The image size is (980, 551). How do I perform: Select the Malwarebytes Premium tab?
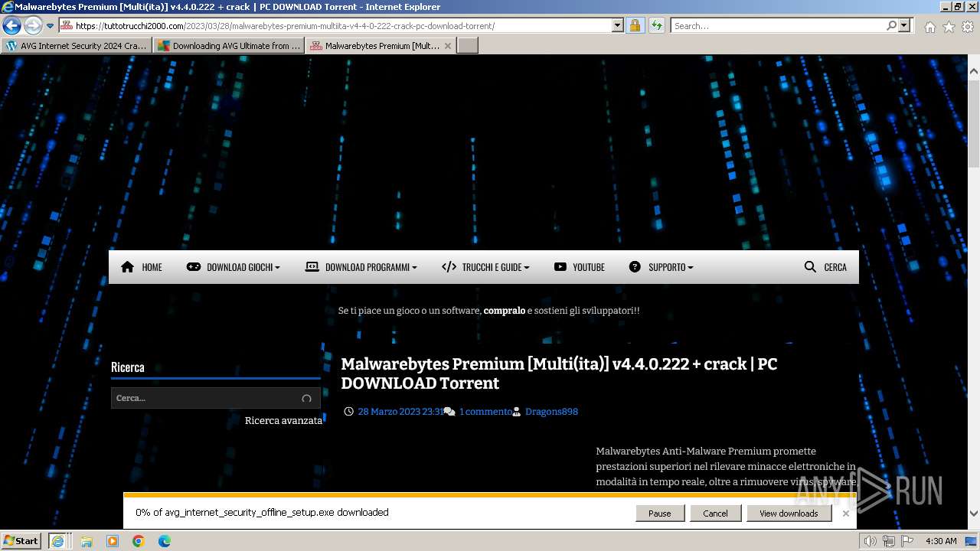click(381, 46)
